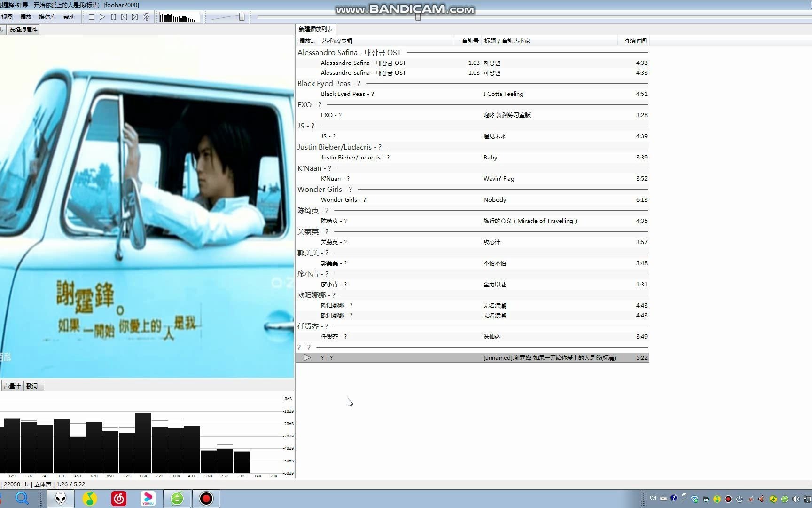The height and width of the screenshot is (508, 812).
Task: Select the 旅行的意义 track row
Action: (472, 221)
